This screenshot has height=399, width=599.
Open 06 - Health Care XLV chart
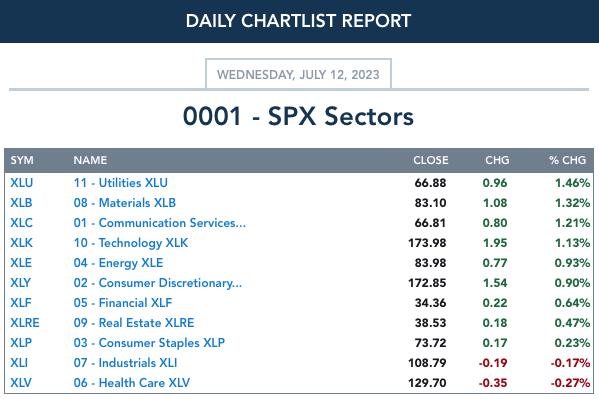point(132,383)
